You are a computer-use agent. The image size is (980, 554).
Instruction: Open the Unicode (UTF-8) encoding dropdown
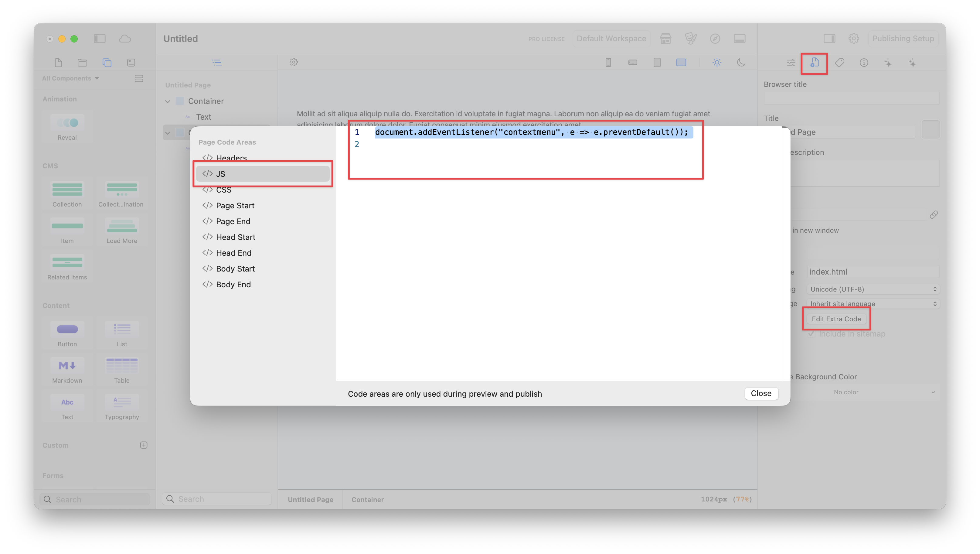tap(873, 289)
